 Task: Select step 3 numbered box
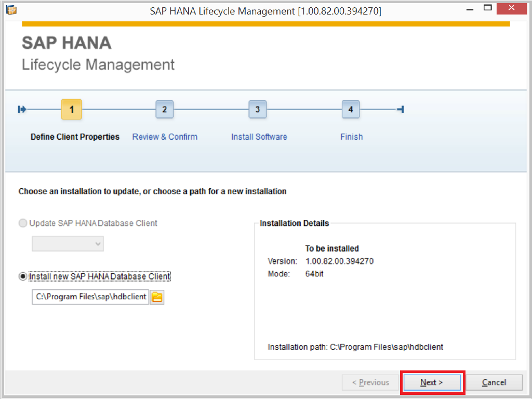point(258,109)
